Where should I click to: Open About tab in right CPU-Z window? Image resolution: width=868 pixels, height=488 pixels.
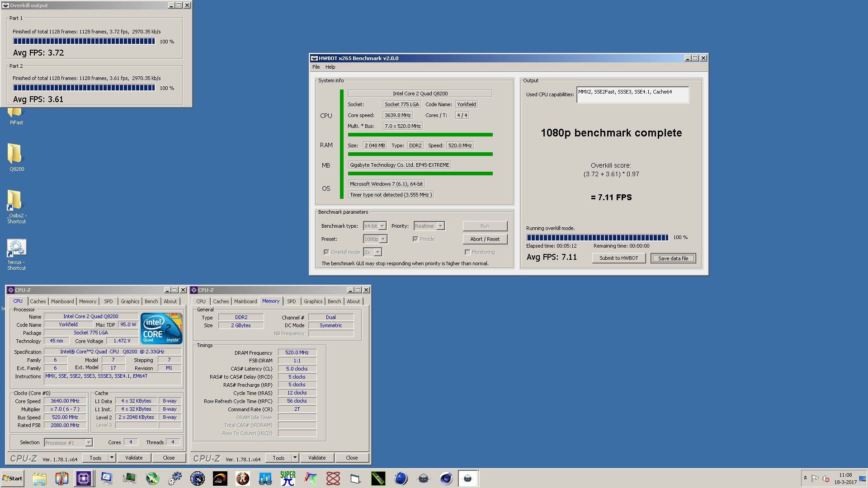coord(354,301)
